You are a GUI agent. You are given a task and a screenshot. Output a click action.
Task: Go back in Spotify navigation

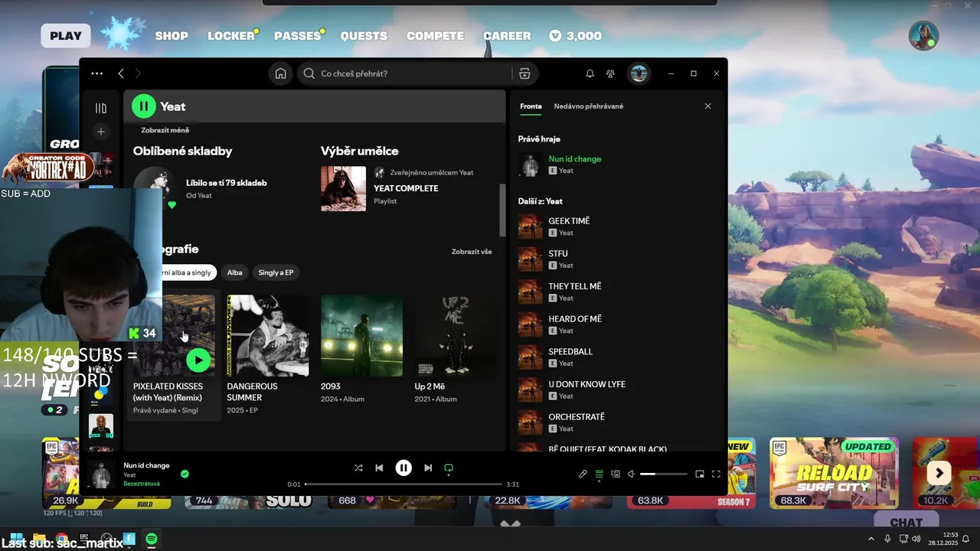(x=121, y=73)
